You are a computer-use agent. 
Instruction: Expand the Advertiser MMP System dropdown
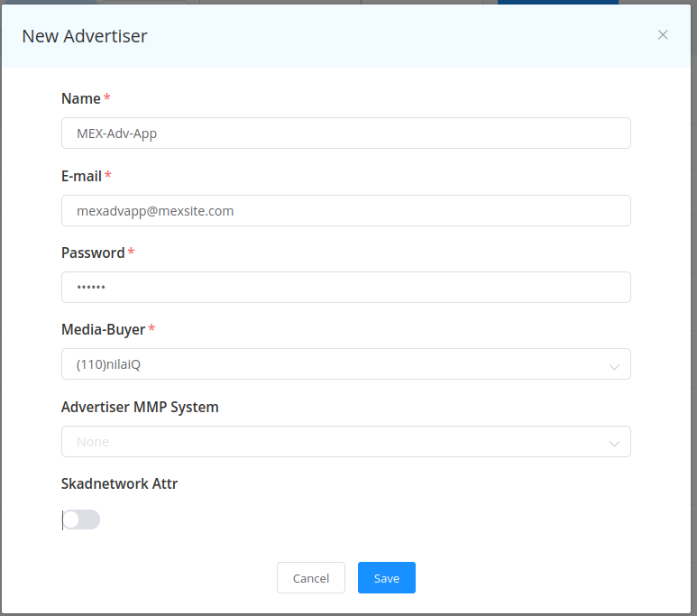click(x=346, y=442)
